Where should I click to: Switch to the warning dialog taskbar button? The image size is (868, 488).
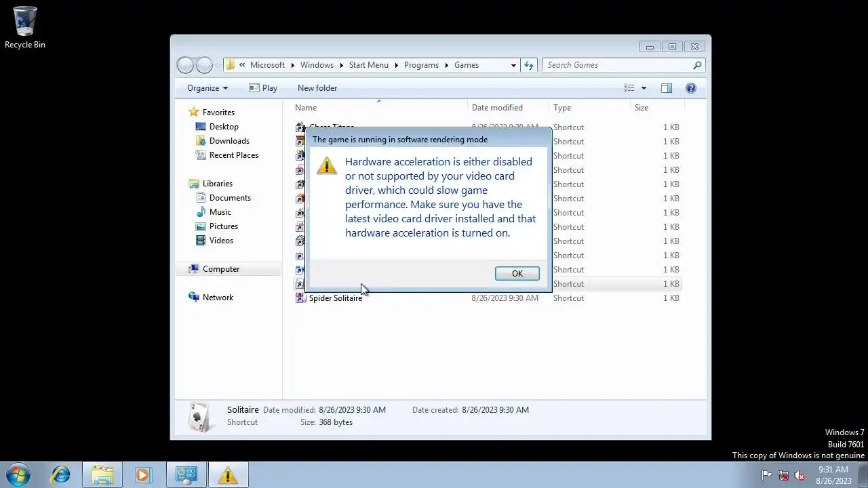click(x=228, y=474)
